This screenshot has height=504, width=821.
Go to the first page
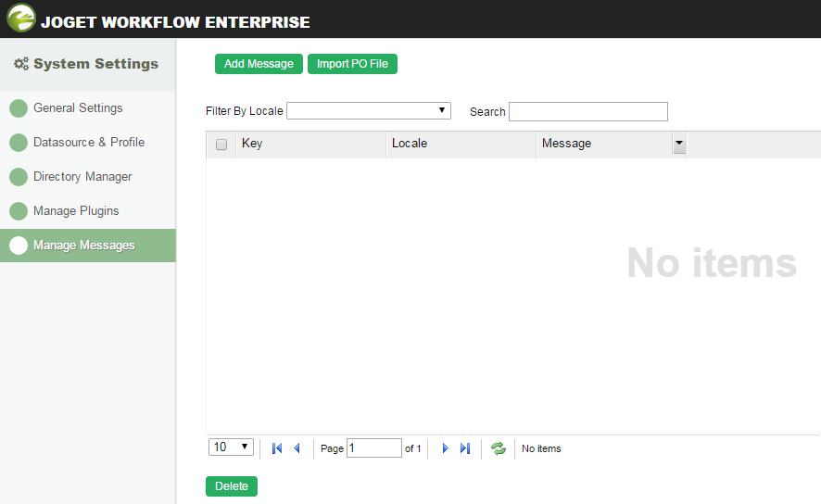coord(277,448)
